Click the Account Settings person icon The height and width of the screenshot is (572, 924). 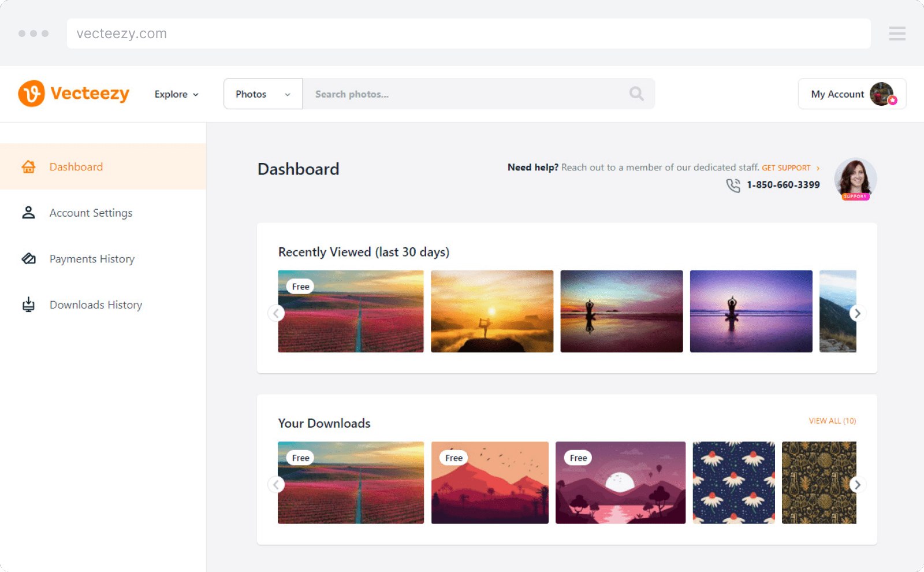click(28, 213)
